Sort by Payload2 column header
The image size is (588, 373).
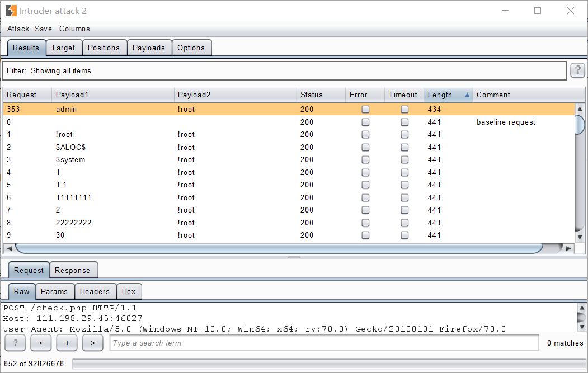[x=235, y=95]
